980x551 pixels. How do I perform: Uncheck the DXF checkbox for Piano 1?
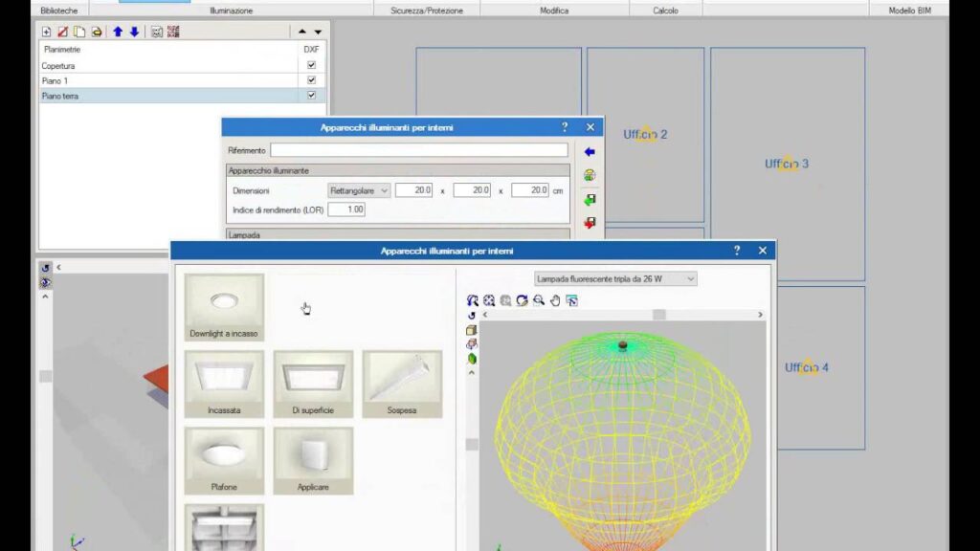(x=311, y=80)
